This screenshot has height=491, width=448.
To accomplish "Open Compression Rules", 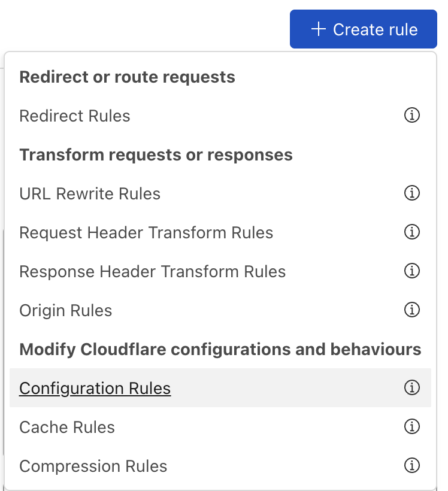I will 93,466.
